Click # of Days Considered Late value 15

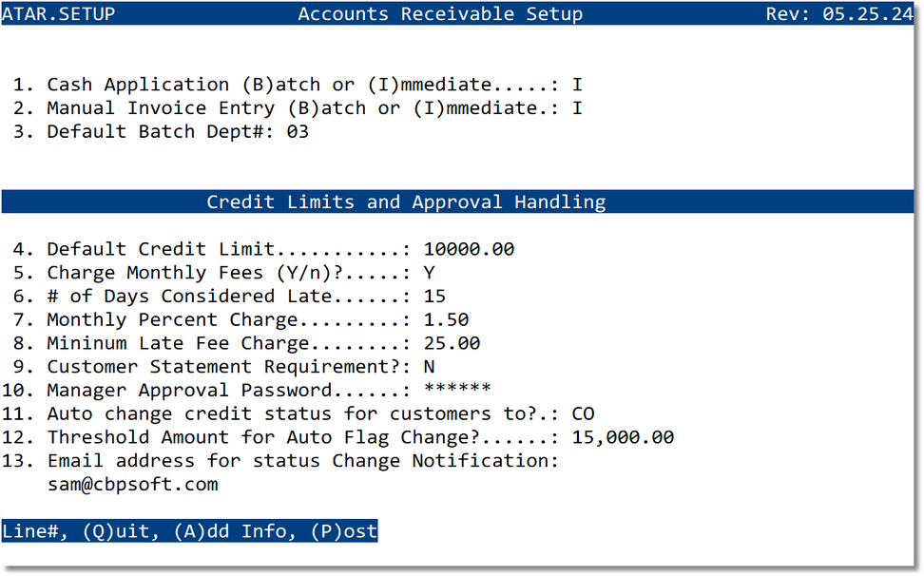click(433, 296)
